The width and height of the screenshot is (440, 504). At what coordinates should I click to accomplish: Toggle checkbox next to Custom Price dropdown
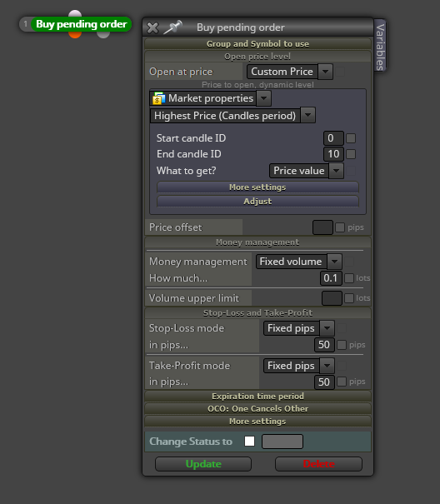(x=340, y=72)
